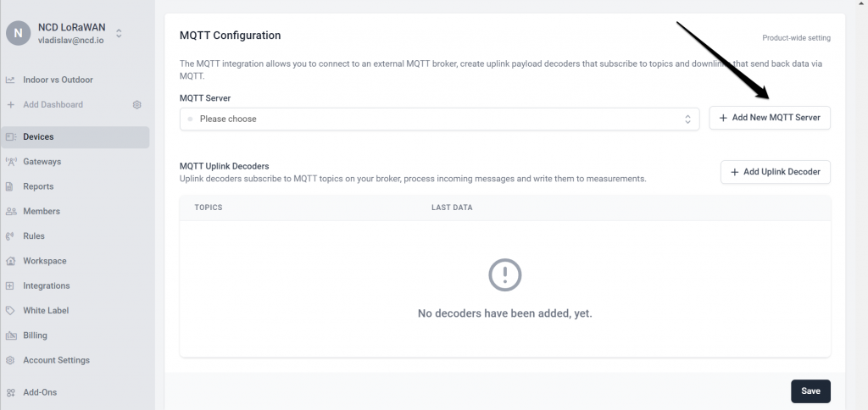
Task: Click the White Label tag icon
Action: tap(10, 310)
